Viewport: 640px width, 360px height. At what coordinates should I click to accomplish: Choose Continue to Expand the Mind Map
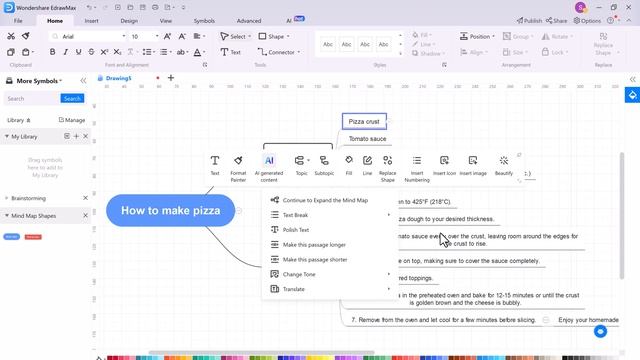point(330,200)
